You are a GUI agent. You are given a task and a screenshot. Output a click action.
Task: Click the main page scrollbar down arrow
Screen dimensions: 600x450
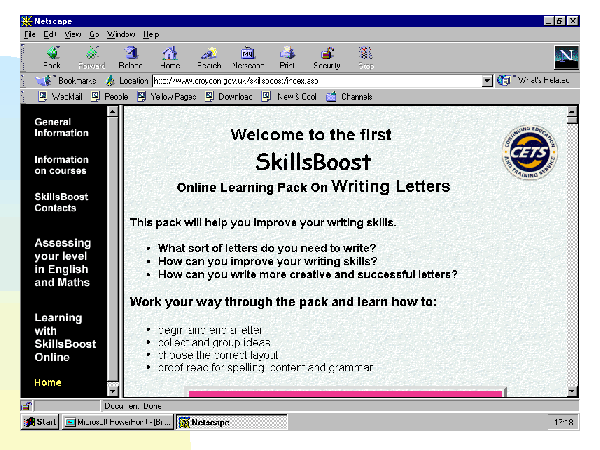point(572,391)
